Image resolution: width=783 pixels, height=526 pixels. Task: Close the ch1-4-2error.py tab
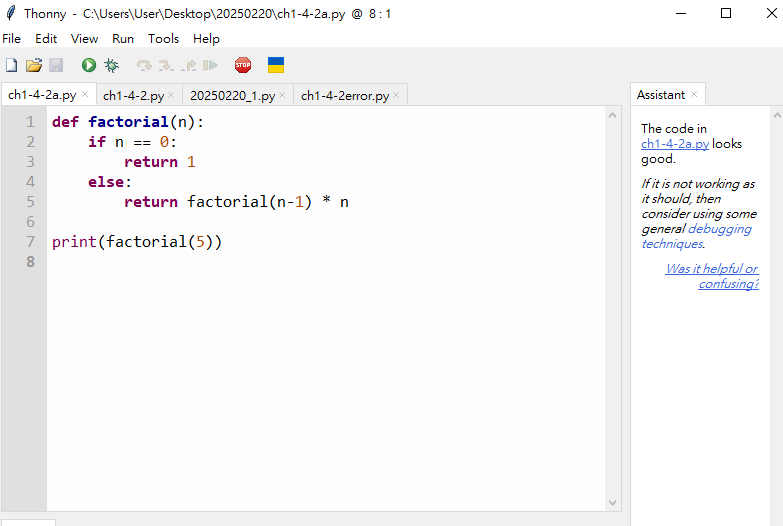coord(397,96)
